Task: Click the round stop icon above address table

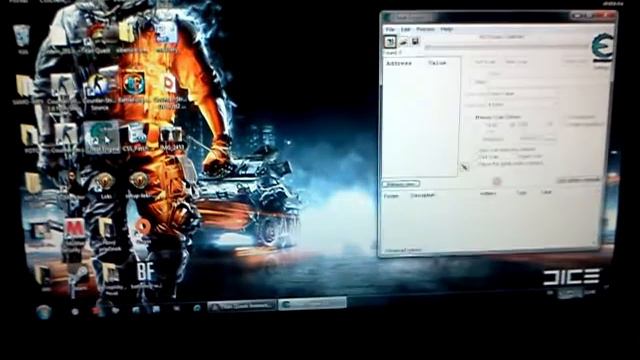Action: (x=497, y=181)
